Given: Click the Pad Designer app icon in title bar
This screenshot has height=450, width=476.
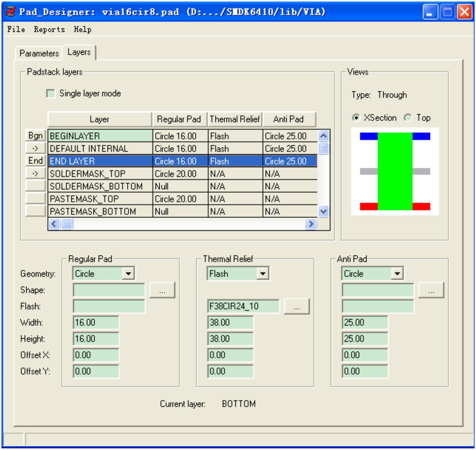Looking at the screenshot, I should [11, 12].
